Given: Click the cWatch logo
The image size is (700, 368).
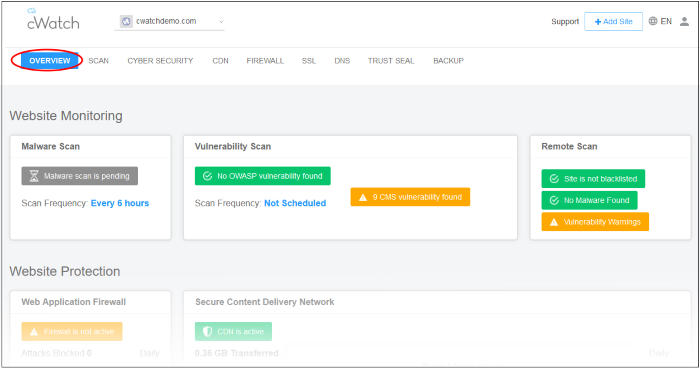Looking at the screenshot, I should pyautogui.click(x=53, y=20).
